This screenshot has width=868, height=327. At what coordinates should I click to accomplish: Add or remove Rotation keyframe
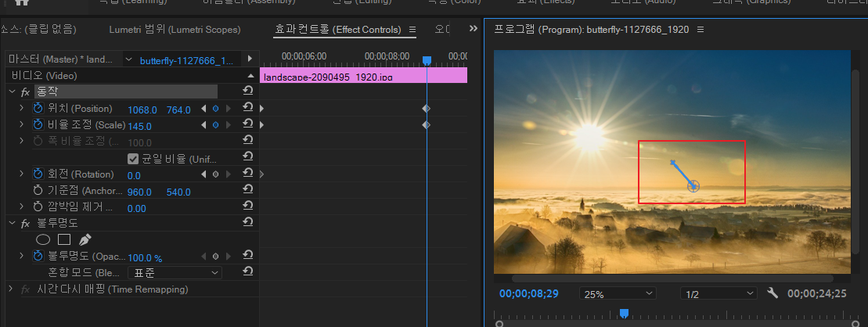point(215,174)
